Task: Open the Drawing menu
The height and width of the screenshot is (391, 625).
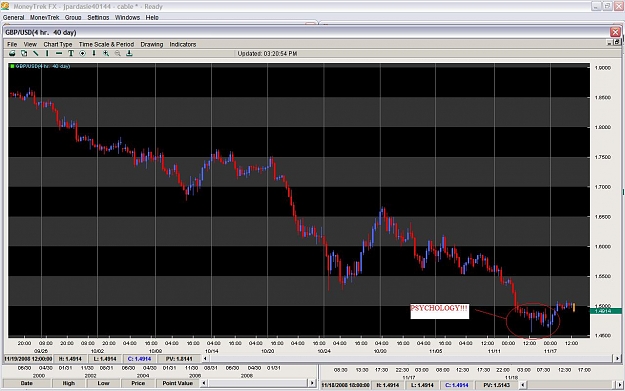Action: 151,44
